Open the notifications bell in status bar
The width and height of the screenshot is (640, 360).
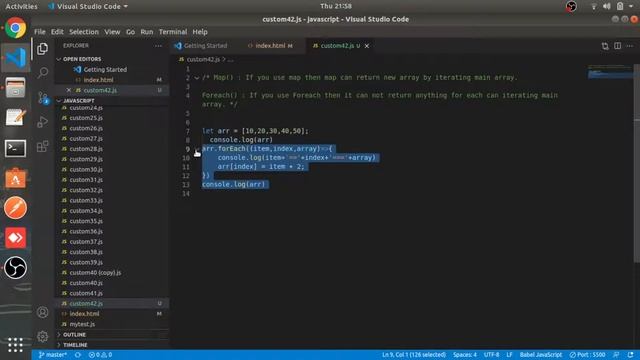coord(631,355)
